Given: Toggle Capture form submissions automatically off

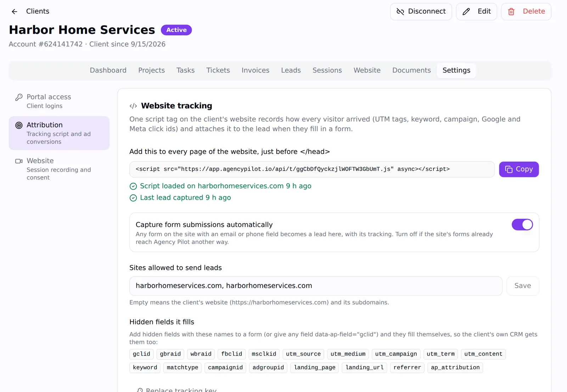Looking at the screenshot, I should [x=522, y=225].
